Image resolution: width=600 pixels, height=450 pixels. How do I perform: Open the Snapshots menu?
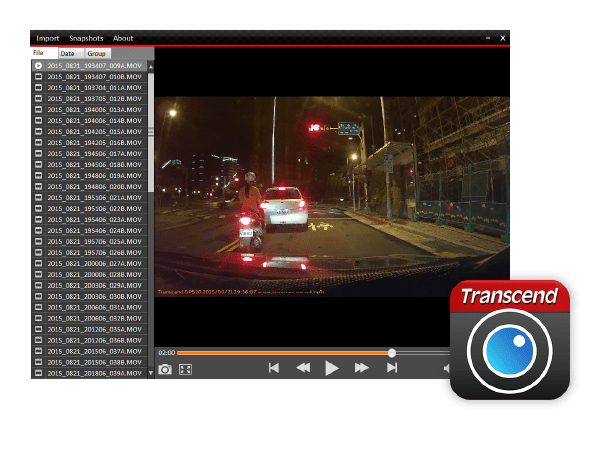[x=86, y=38]
